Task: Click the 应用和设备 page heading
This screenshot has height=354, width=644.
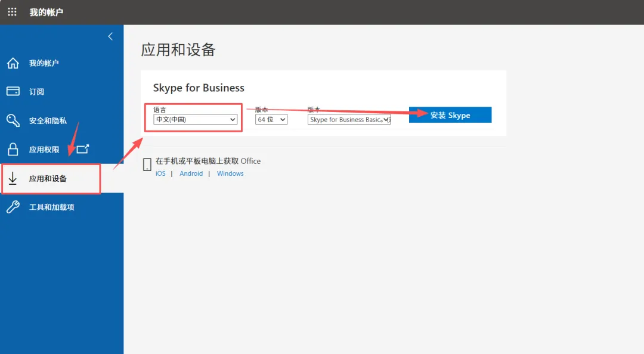Action: click(x=178, y=49)
